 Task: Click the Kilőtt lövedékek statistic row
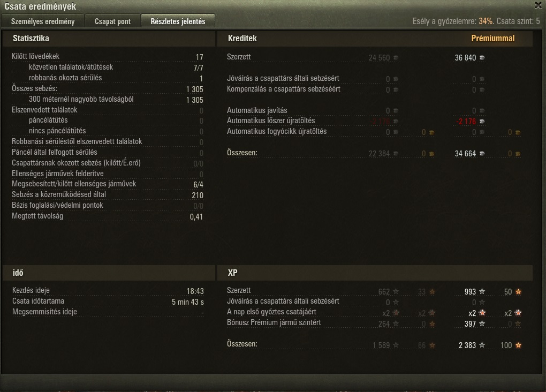pos(108,56)
